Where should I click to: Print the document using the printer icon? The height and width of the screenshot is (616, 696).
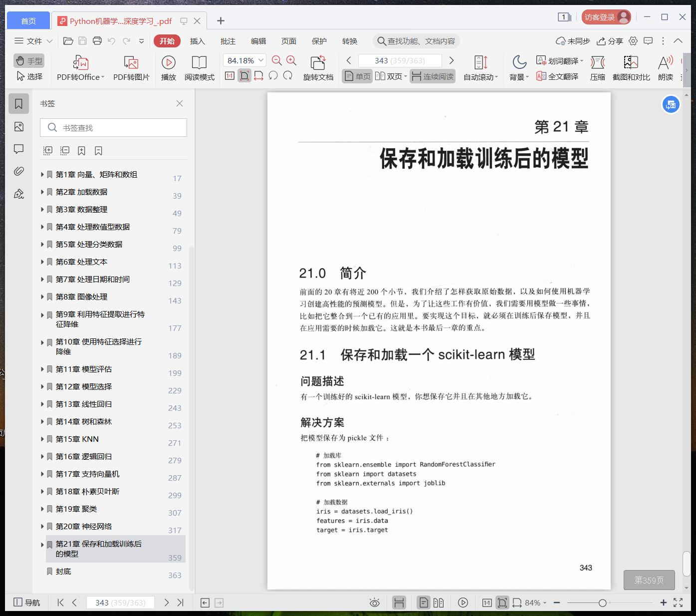[97, 41]
